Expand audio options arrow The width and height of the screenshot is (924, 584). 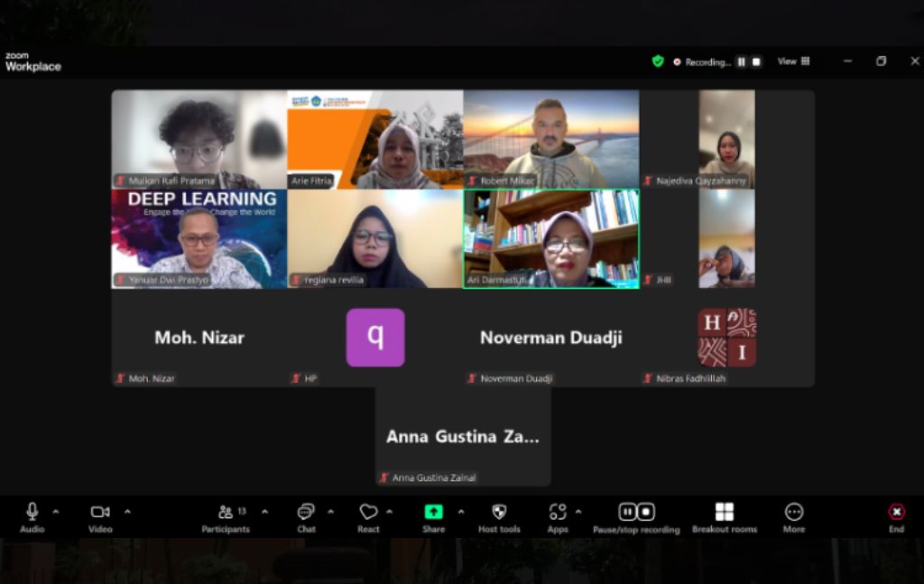click(56, 512)
